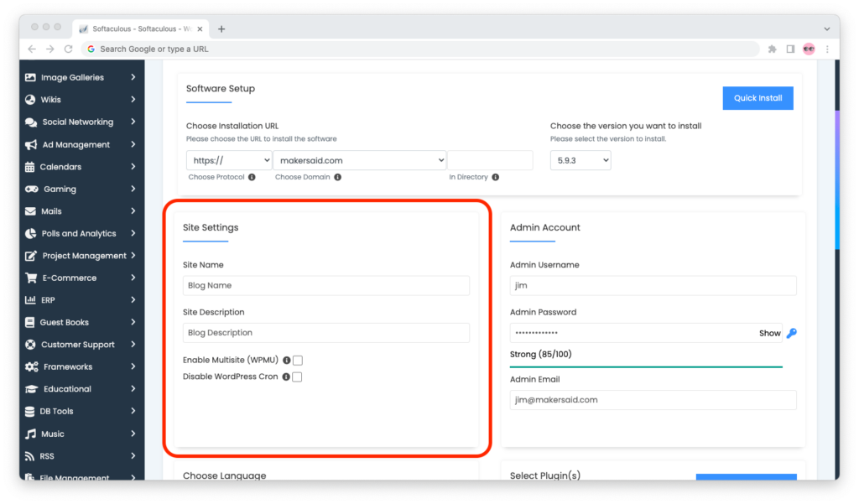
Task: Click the password strength bar
Action: click(646, 366)
